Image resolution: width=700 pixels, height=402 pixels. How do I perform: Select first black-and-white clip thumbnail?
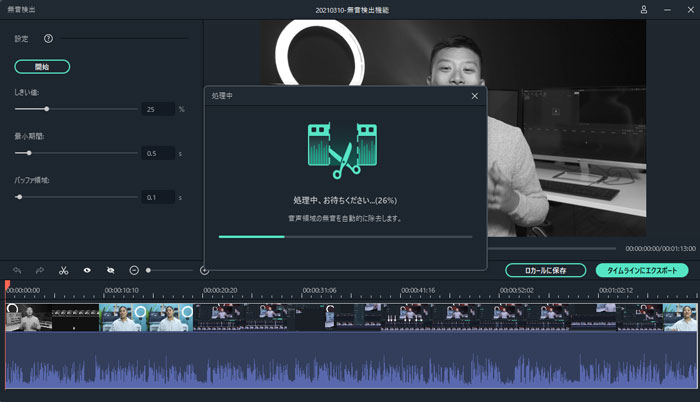coord(29,318)
